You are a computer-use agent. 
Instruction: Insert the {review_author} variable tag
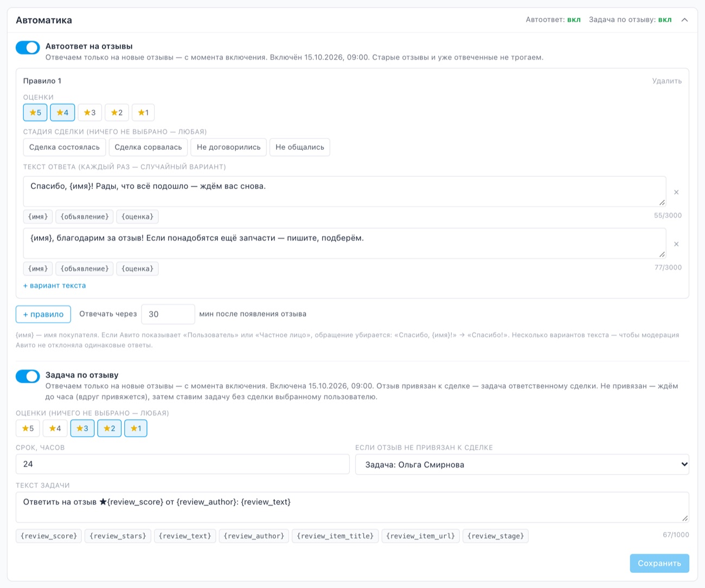(x=254, y=536)
